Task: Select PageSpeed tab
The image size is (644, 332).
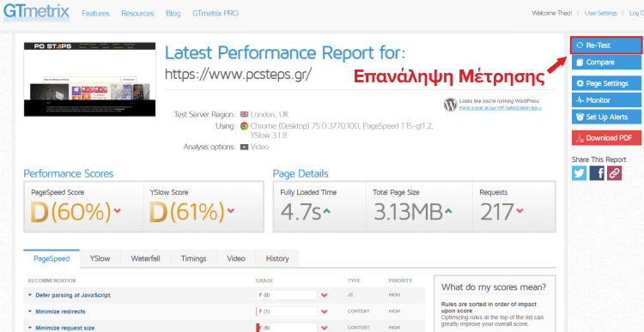Action: click(52, 258)
